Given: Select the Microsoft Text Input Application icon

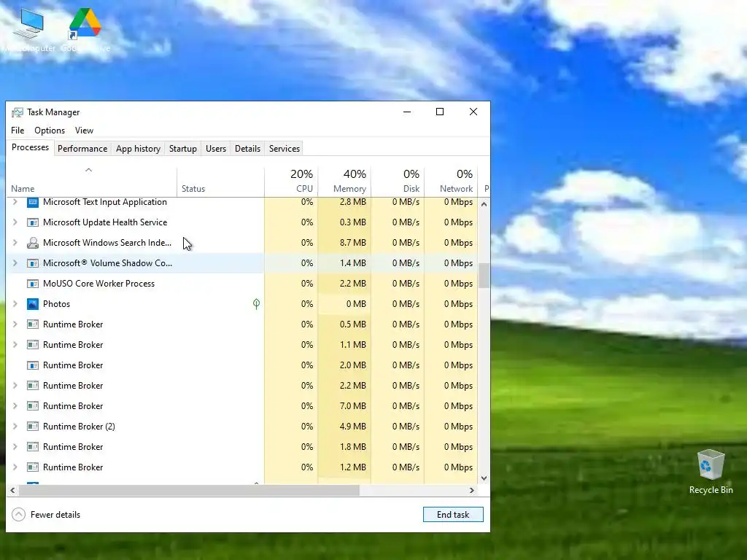Looking at the screenshot, I should [x=32, y=202].
